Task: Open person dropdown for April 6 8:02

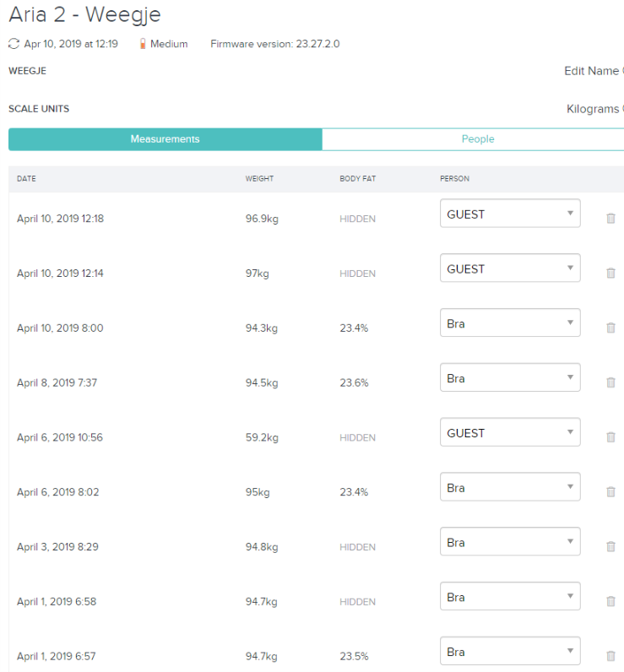Action: [510, 486]
